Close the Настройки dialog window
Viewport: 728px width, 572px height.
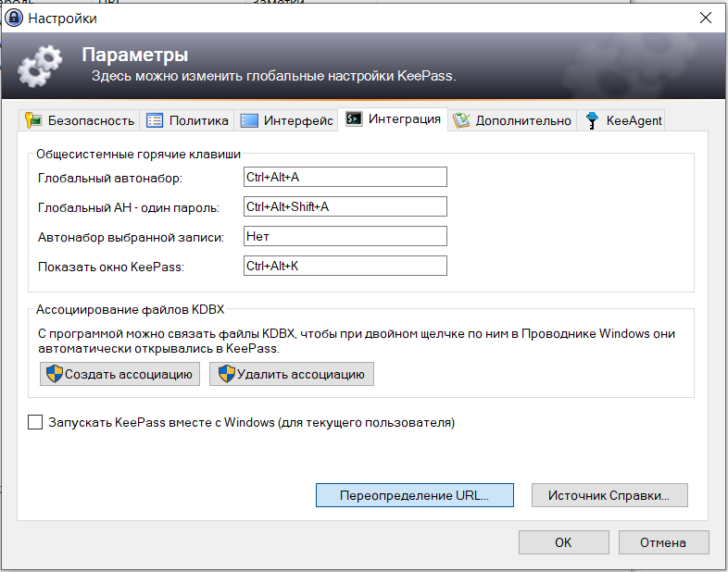pos(706,19)
